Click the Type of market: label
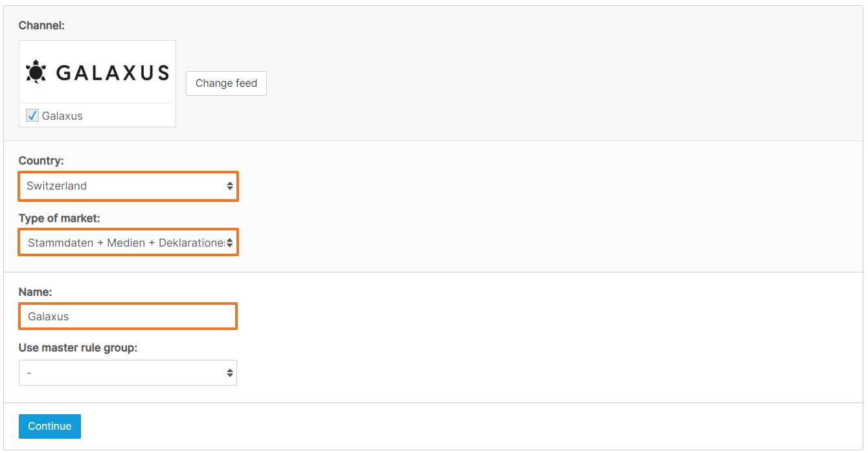Screen dimensions: 868x453 pos(60,217)
